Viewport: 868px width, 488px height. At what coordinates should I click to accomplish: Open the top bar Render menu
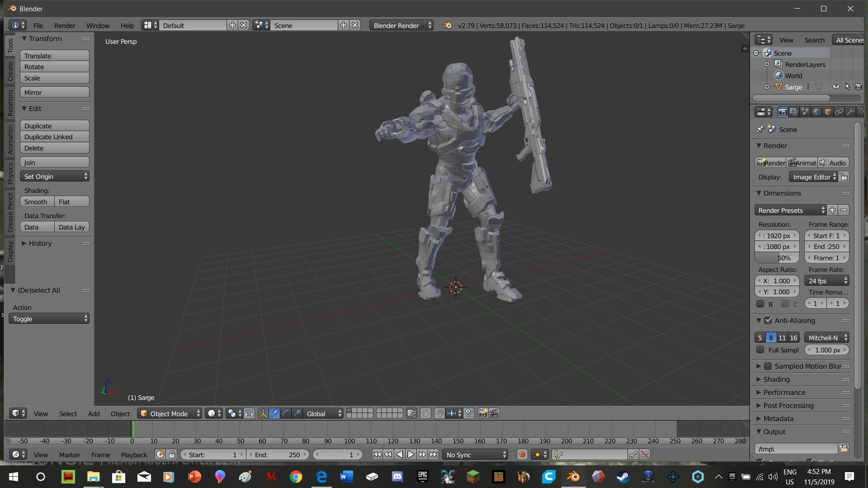(65, 25)
